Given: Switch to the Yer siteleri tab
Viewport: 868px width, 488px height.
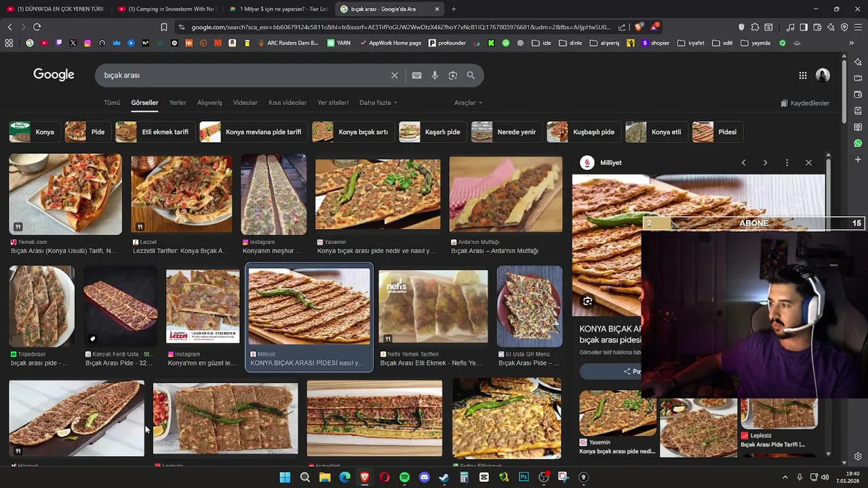Looking at the screenshot, I should pyautogui.click(x=333, y=103).
